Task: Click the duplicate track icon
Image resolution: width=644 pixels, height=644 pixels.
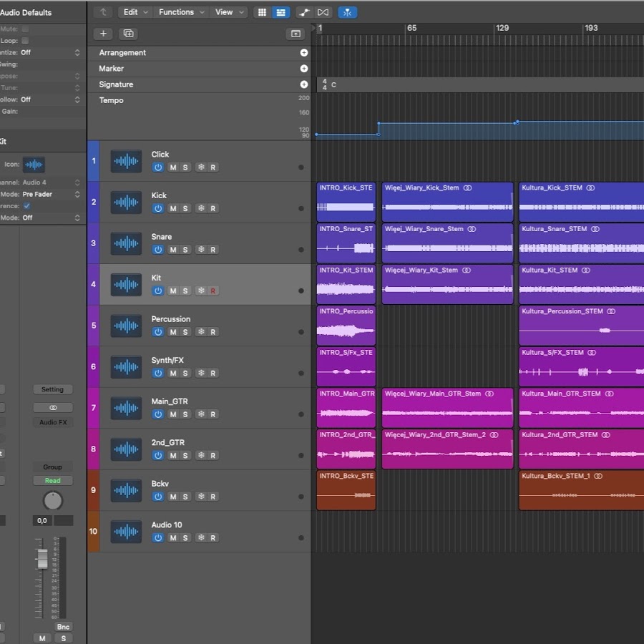Action: coord(128,34)
